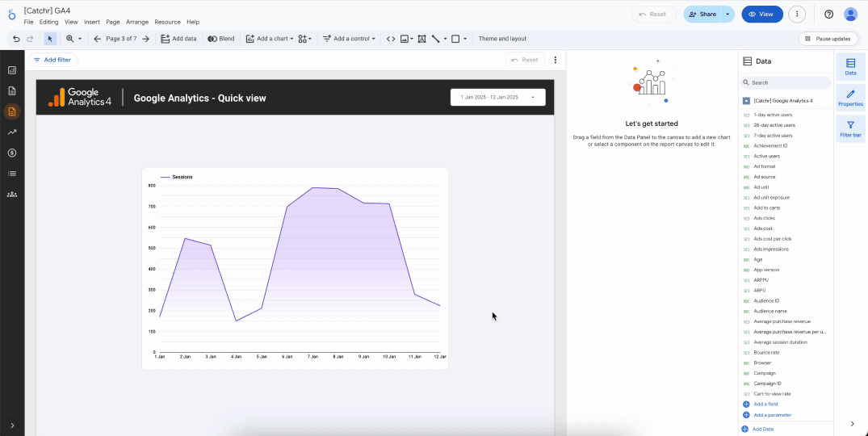This screenshot has width=868, height=436.
Task: Open the filter bar three-dot menu
Action: point(556,60)
